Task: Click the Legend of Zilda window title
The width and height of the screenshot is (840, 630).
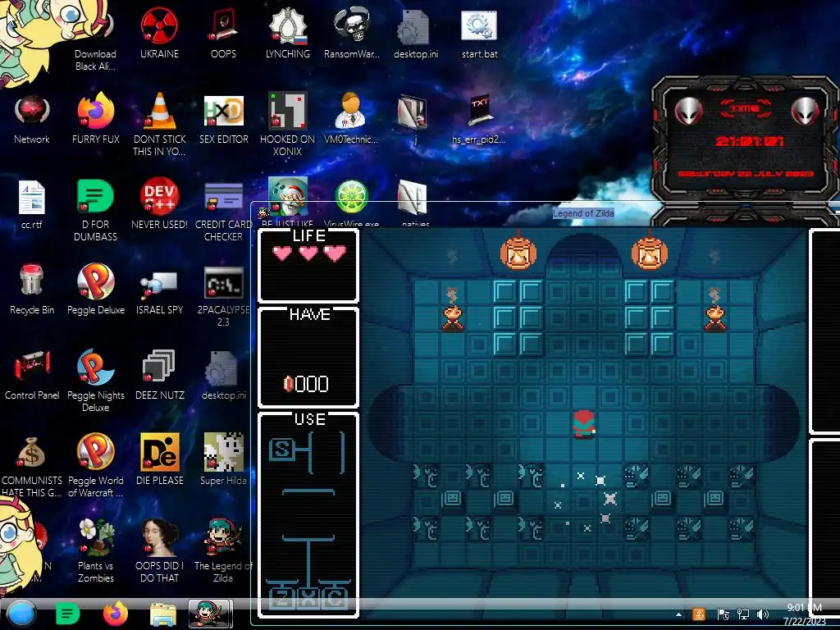Action: [x=583, y=213]
